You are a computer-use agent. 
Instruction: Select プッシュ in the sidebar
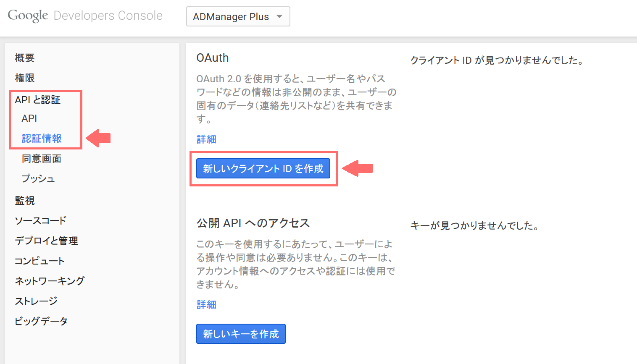click(38, 178)
